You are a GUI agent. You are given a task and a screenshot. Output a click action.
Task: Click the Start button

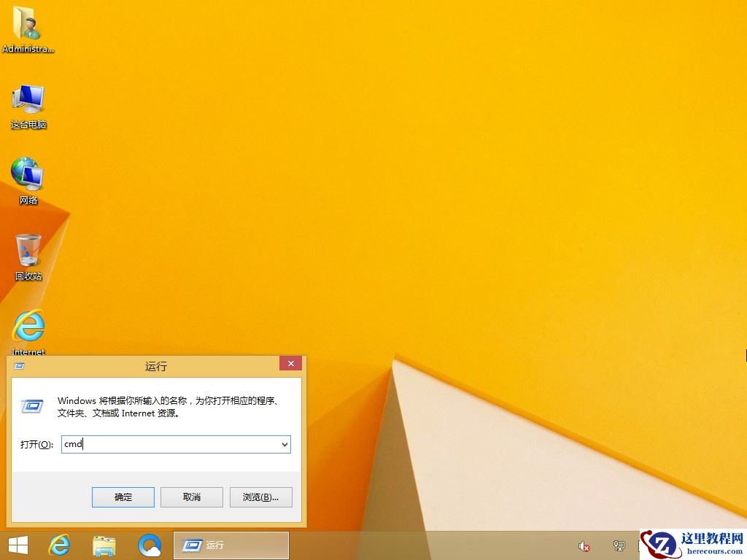[x=16, y=545]
